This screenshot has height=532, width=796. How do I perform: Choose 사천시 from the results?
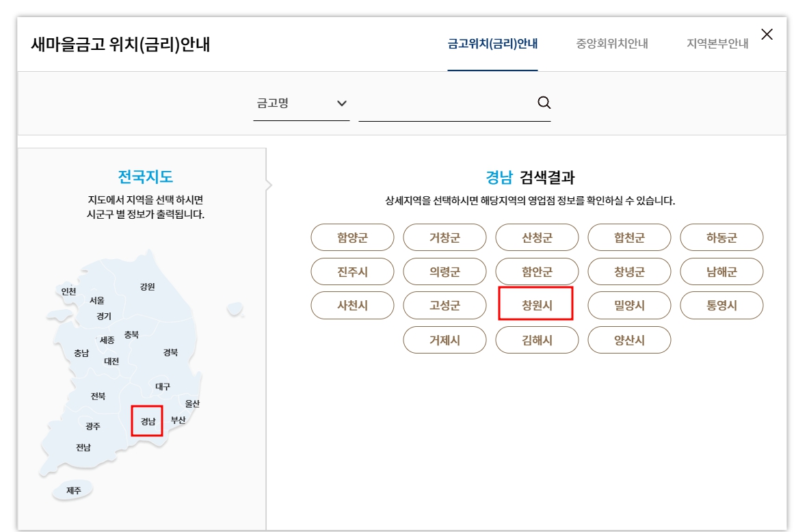coord(352,305)
